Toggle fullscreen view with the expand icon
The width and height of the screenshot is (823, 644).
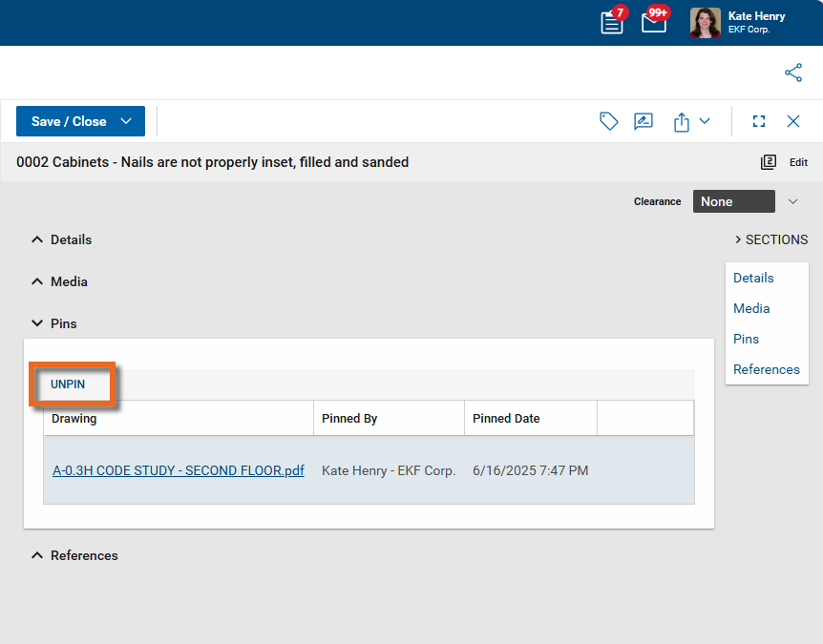tap(759, 121)
